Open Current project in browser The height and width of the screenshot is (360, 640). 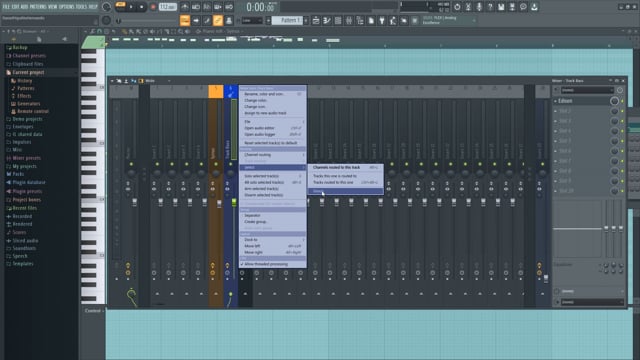[x=28, y=72]
